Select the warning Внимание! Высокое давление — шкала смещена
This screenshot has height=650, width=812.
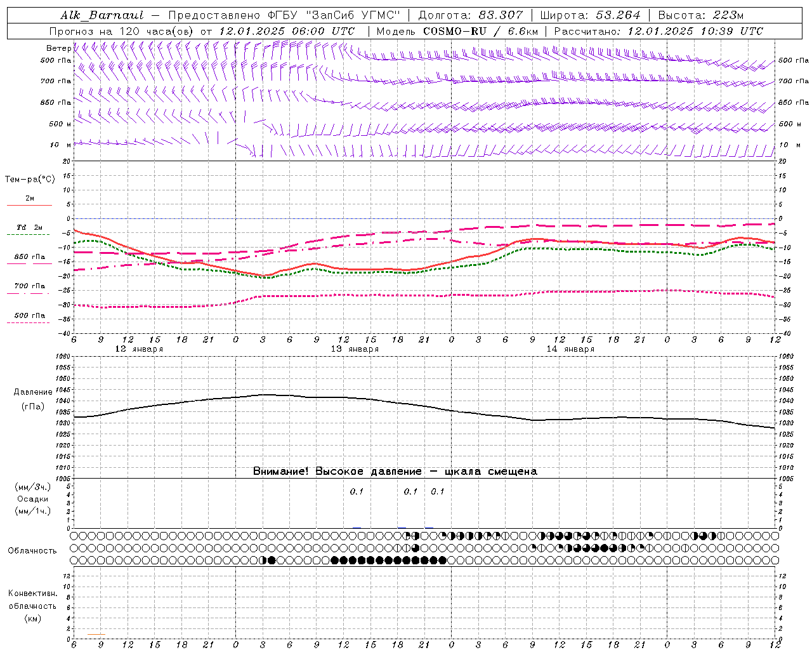tap(395, 472)
